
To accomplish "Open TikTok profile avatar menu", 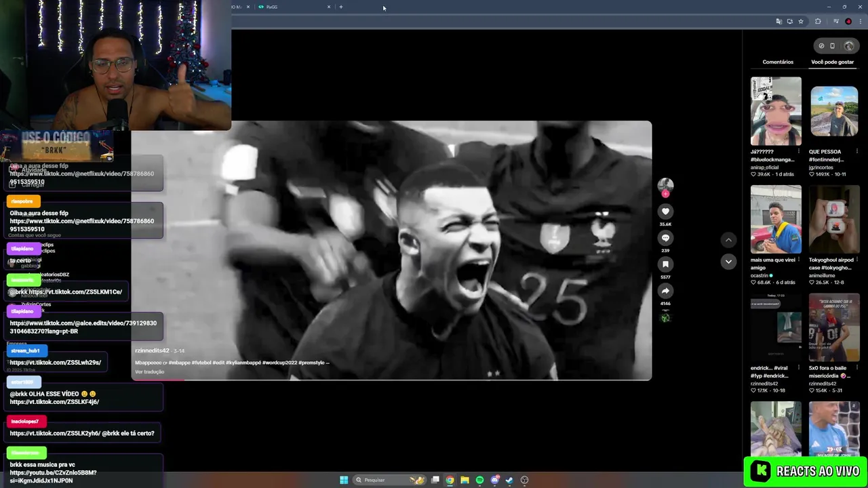I will point(849,46).
